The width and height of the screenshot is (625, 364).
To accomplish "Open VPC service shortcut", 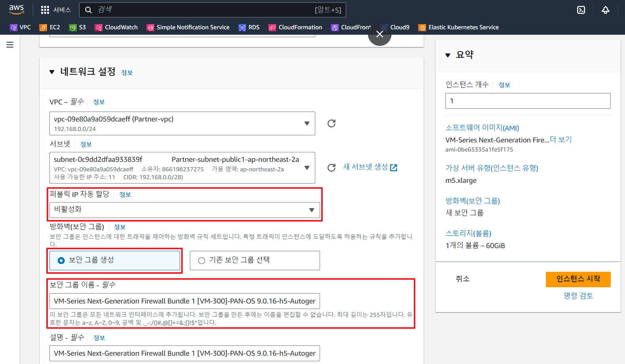I will (x=20, y=27).
